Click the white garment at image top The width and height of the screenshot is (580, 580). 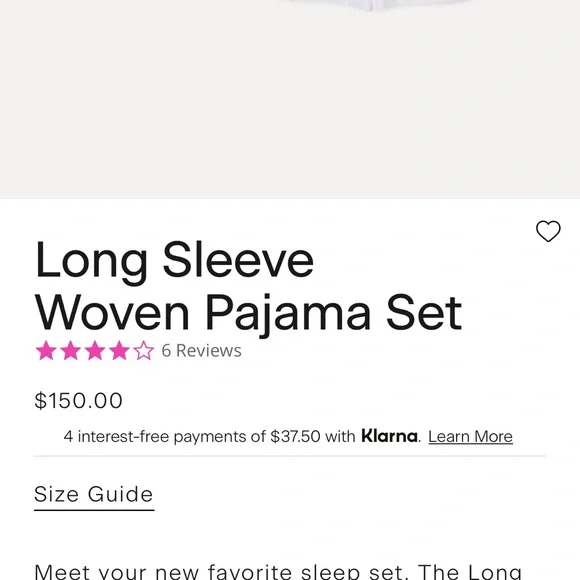click(374, 5)
